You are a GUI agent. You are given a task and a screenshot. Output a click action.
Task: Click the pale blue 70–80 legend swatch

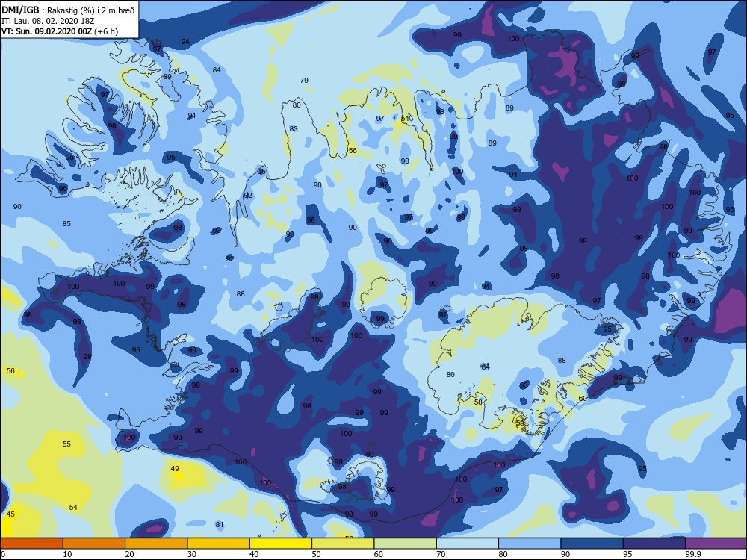468,544
